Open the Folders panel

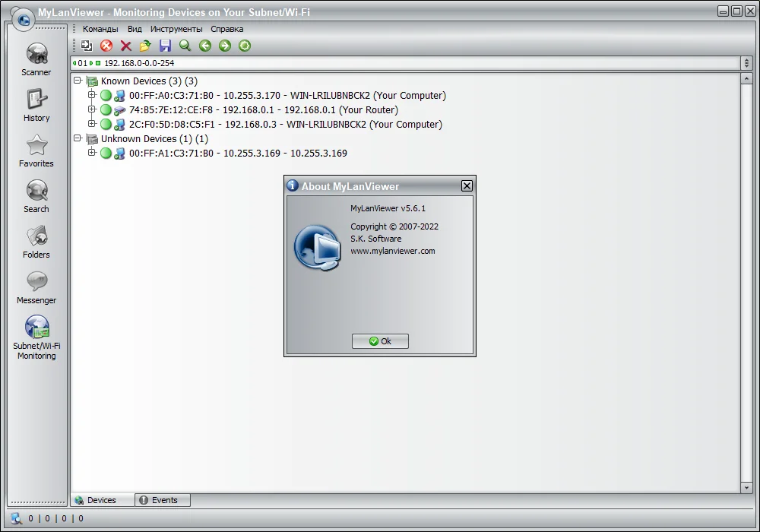(36, 242)
